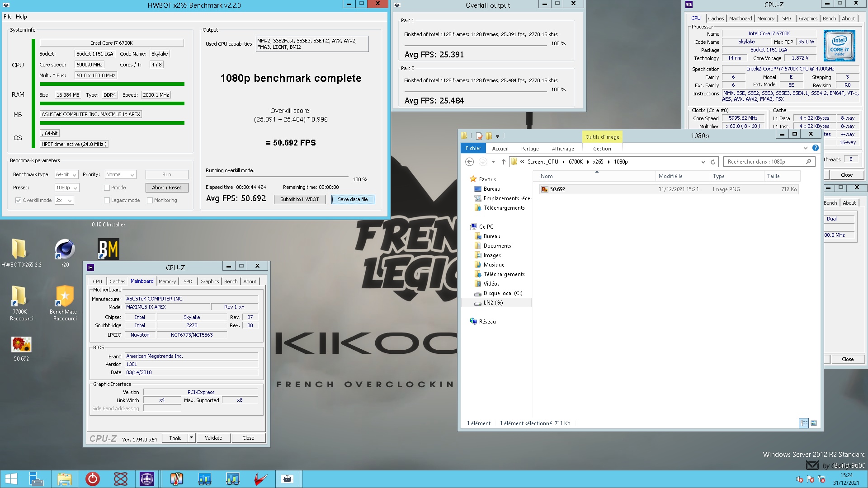Select Disque local (C:) in tree
Viewport: 868px width, 488px height.
(503, 293)
